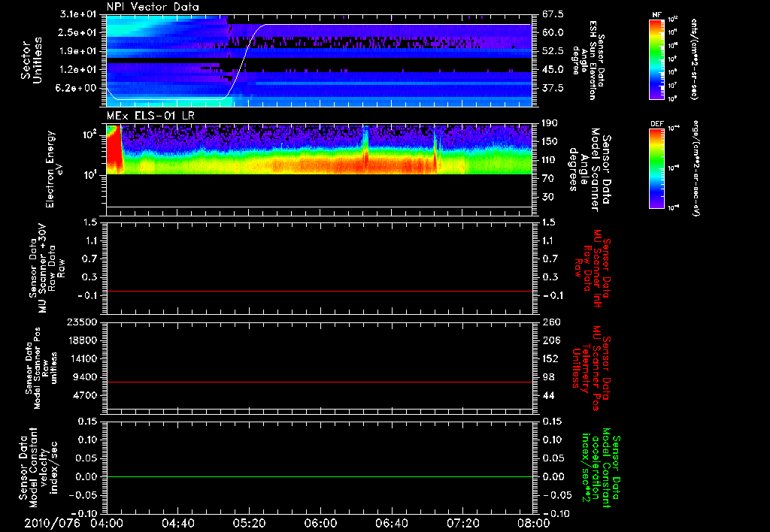Click the 23500 scanner position tick label
Image resolution: width=770 pixels, height=532 pixels.
(82, 322)
